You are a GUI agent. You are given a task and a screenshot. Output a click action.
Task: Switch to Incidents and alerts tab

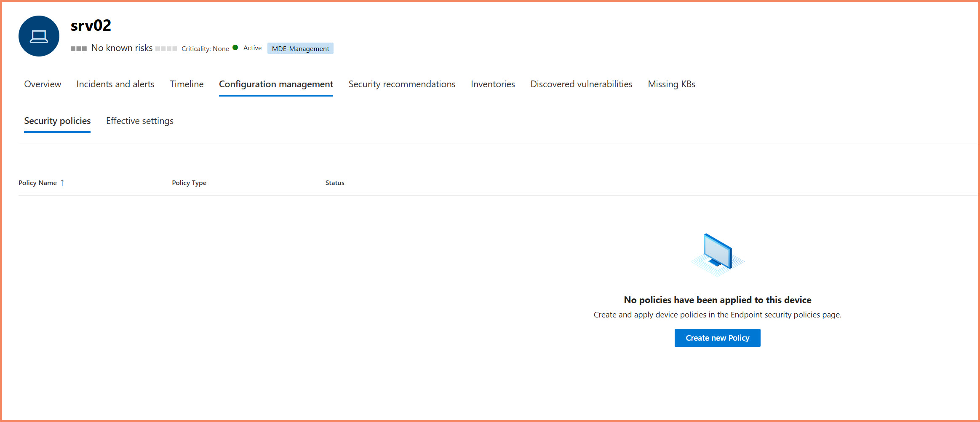(x=115, y=84)
